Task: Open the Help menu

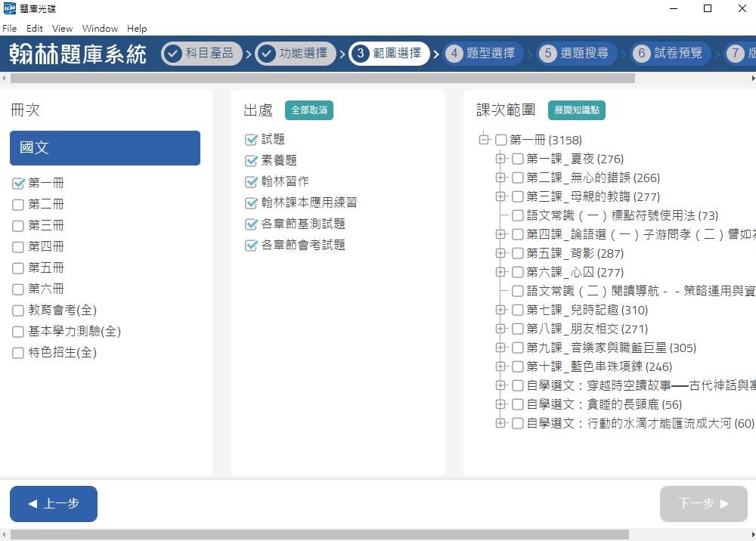Action: 137,29
